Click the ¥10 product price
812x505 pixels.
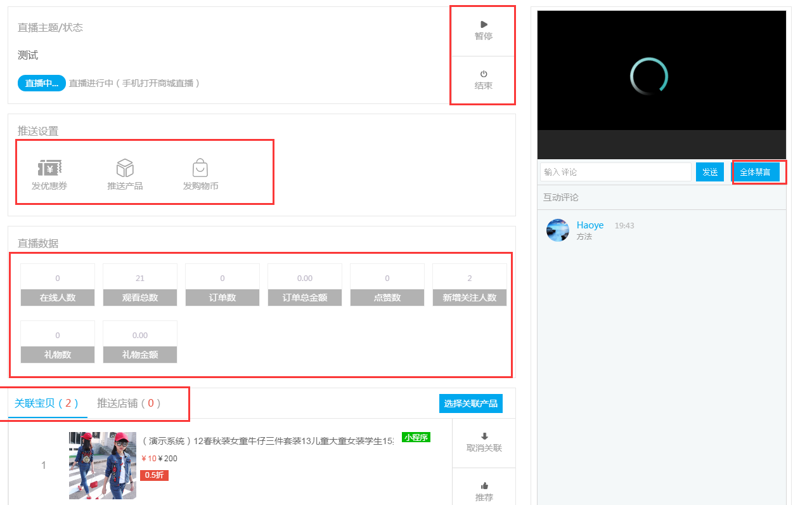[x=149, y=459]
